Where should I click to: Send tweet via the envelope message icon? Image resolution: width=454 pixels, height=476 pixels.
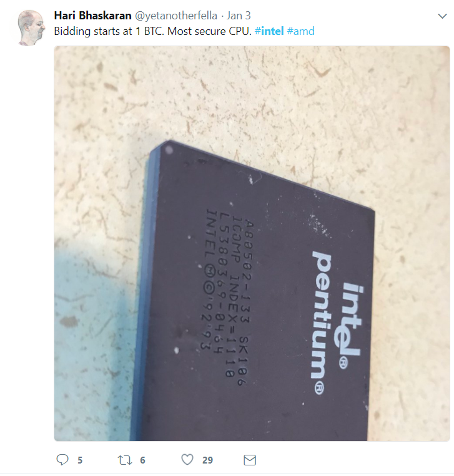pyautogui.click(x=250, y=460)
